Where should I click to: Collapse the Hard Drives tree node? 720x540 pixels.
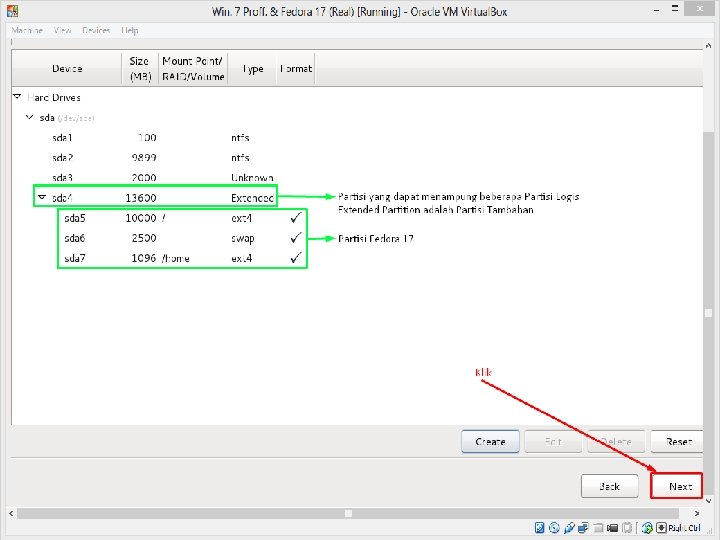click(x=17, y=96)
